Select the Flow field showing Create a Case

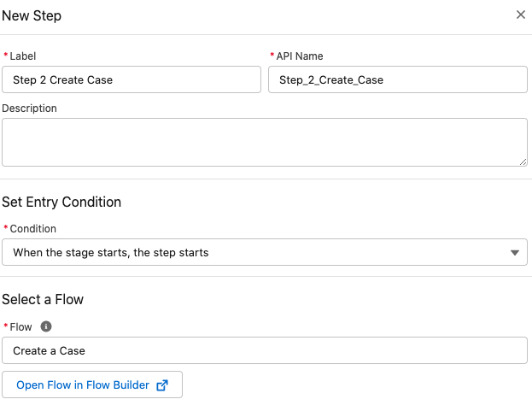pos(265,351)
